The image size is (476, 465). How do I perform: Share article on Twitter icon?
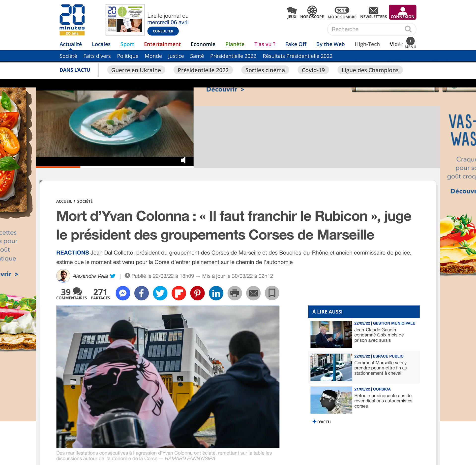click(x=160, y=293)
